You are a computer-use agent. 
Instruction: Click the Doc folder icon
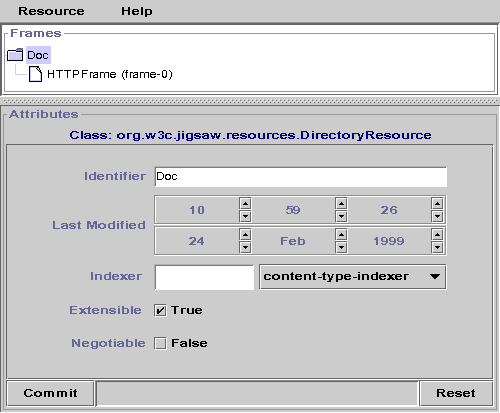click(15, 55)
